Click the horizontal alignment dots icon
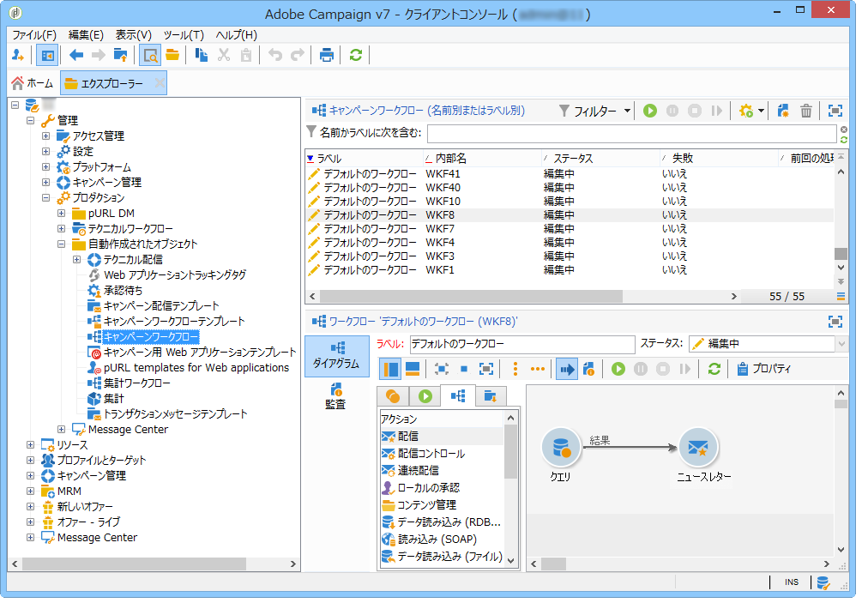868x609 pixels. [x=538, y=369]
